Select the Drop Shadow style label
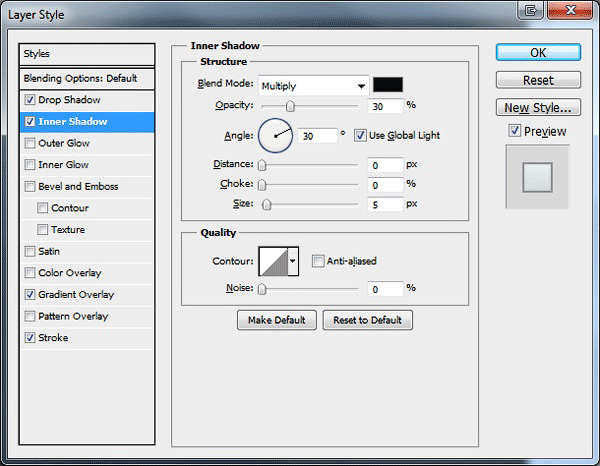This screenshot has height=466, width=600. [x=69, y=100]
